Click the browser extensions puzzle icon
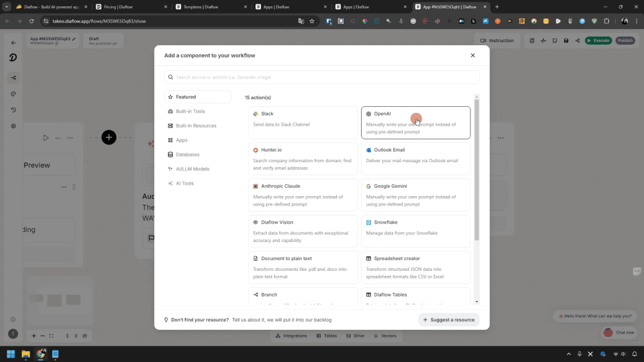The width and height of the screenshot is (644, 362). click(607, 21)
